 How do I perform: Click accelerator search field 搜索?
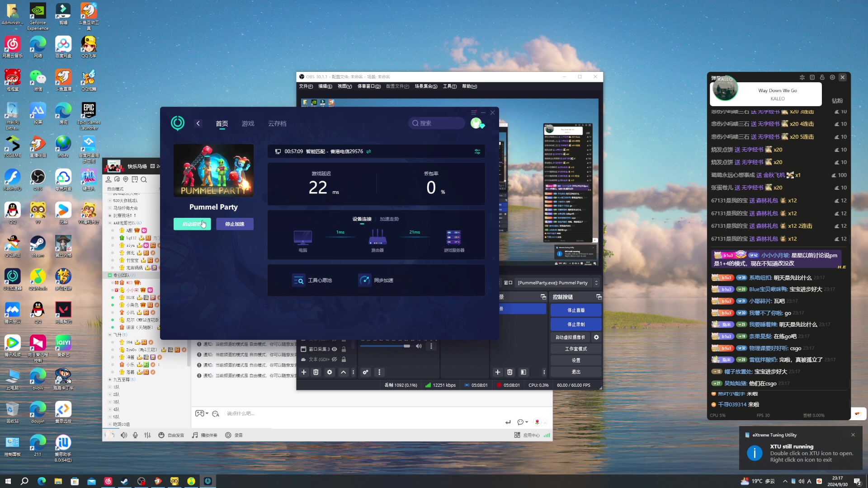click(x=436, y=123)
